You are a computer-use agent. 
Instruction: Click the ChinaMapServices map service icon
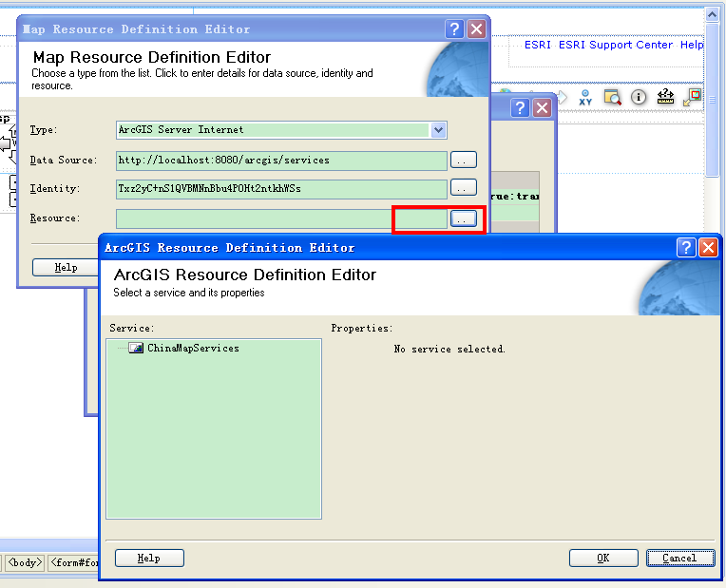pos(136,349)
